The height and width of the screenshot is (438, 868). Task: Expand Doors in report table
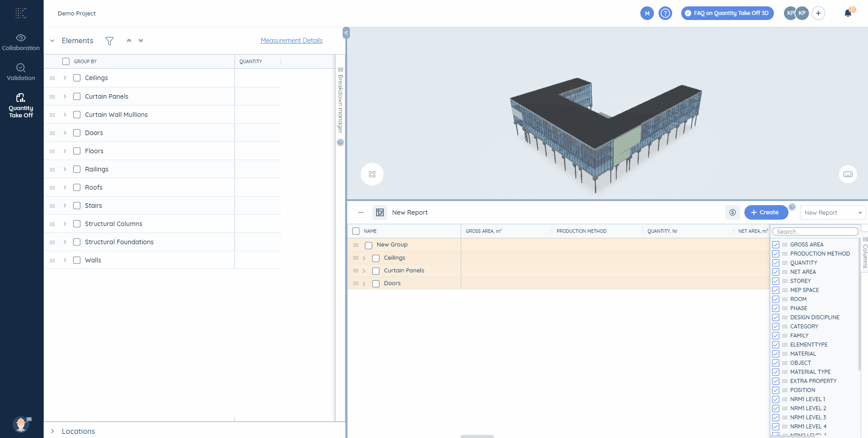(364, 283)
